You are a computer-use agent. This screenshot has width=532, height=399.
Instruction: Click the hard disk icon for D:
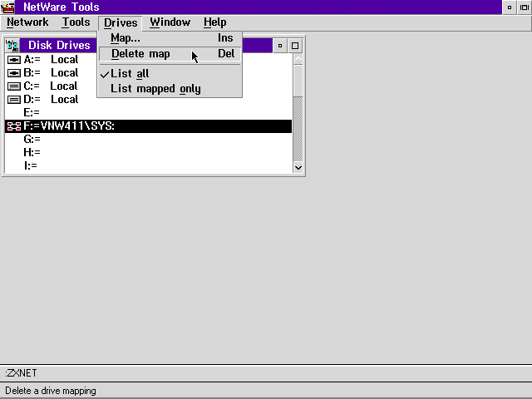pyautogui.click(x=14, y=100)
